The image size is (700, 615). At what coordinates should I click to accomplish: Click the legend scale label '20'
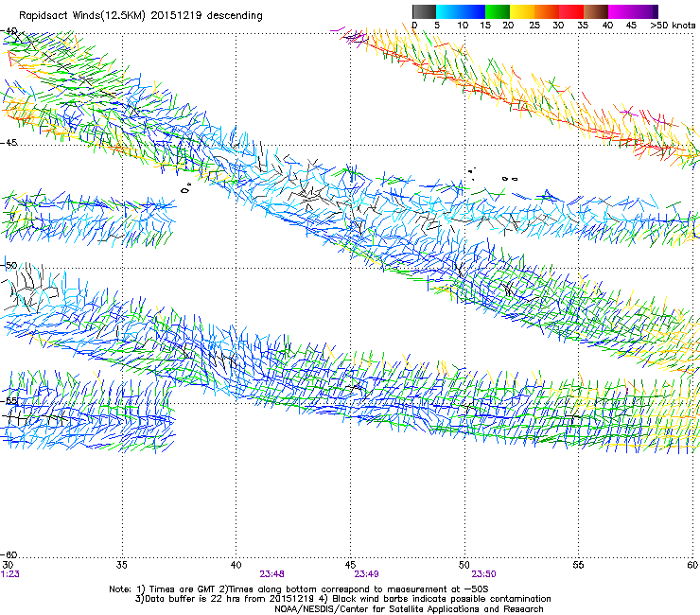508,26
